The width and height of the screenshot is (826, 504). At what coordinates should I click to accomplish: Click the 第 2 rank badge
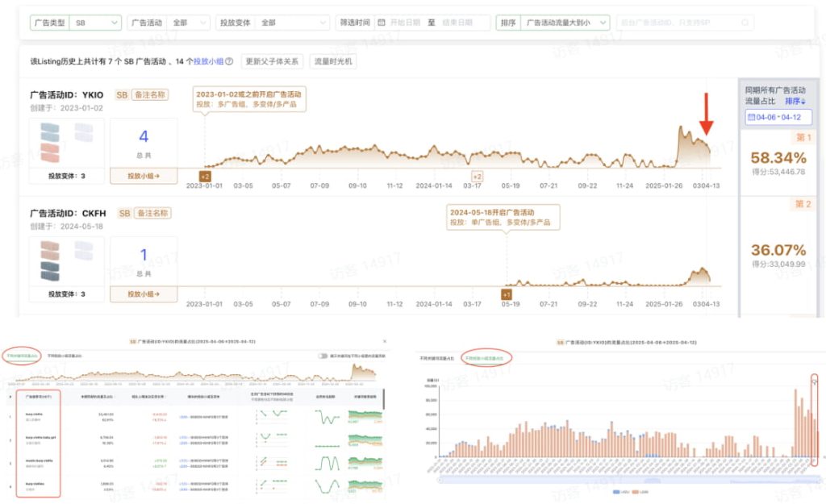(803, 204)
